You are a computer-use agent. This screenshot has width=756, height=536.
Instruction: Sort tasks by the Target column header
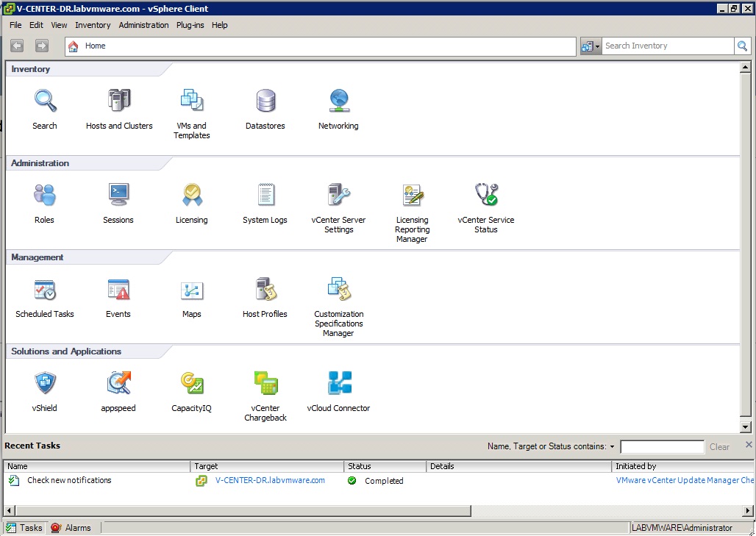(267, 466)
